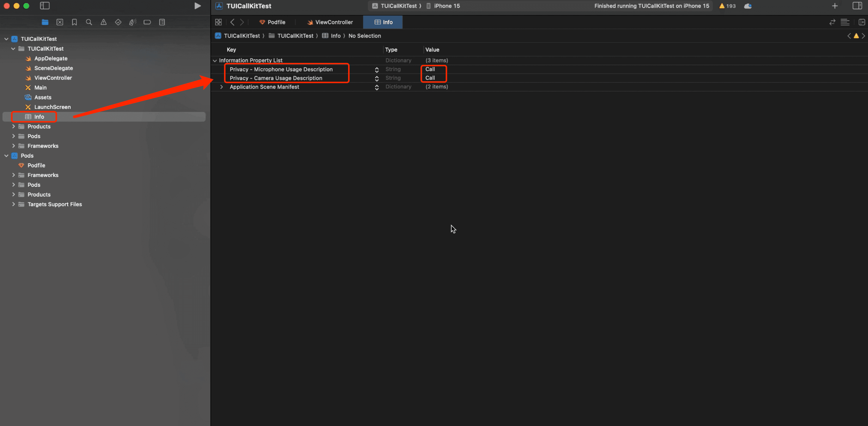The height and width of the screenshot is (426, 868).
Task: Open the Debug navigator icon
Action: 132,22
